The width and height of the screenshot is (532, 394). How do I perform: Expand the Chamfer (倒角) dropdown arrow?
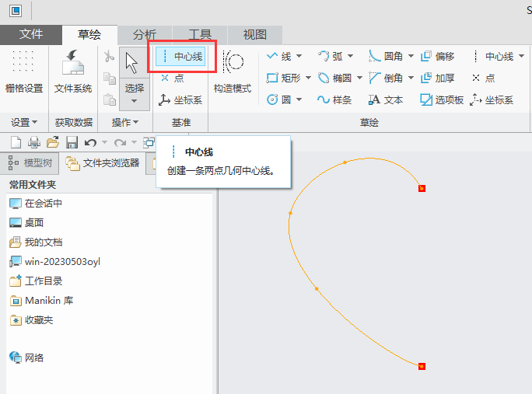pyautogui.click(x=411, y=78)
